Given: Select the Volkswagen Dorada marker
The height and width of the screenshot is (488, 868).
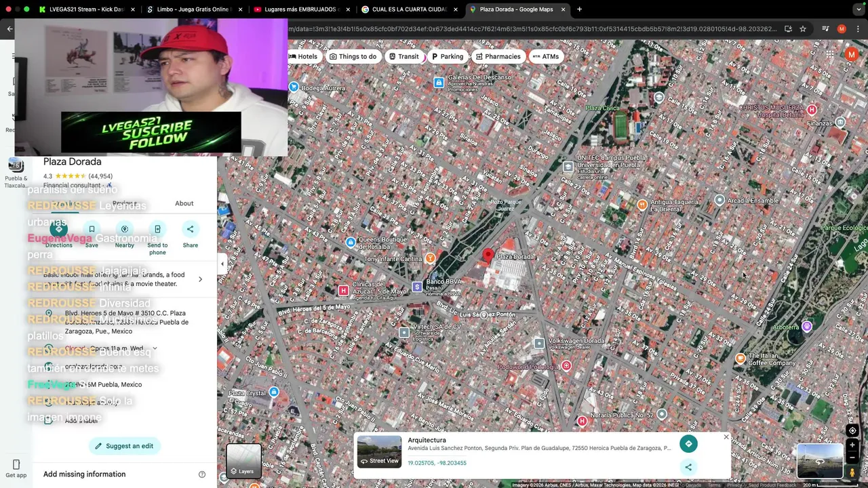Looking at the screenshot, I should tap(539, 344).
